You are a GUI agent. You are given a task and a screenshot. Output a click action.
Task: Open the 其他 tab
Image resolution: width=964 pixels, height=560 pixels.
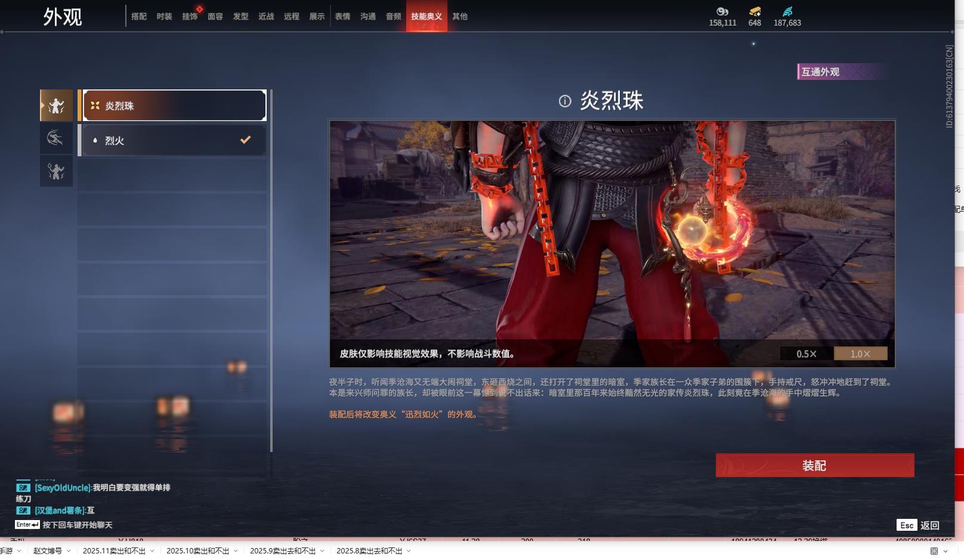point(460,17)
